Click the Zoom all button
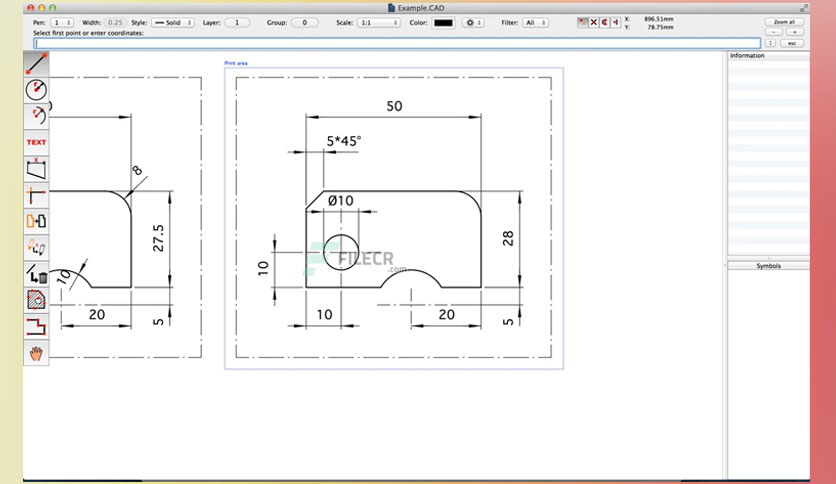The image size is (836, 484). [x=784, y=22]
